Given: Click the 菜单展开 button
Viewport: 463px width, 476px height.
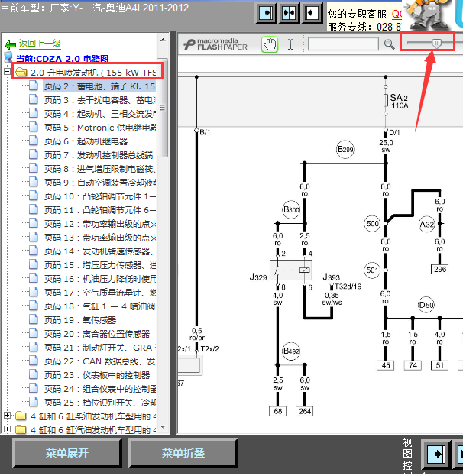Looking at the screenshot, I should [x=66, y=453].
